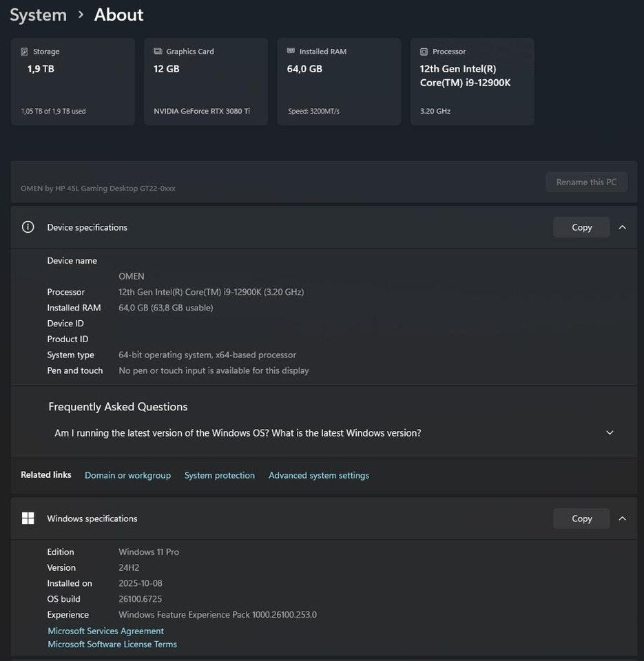Click the Storage icon on the storage card
The width and height of the screenshot is (644, 661).
(25, 52)
